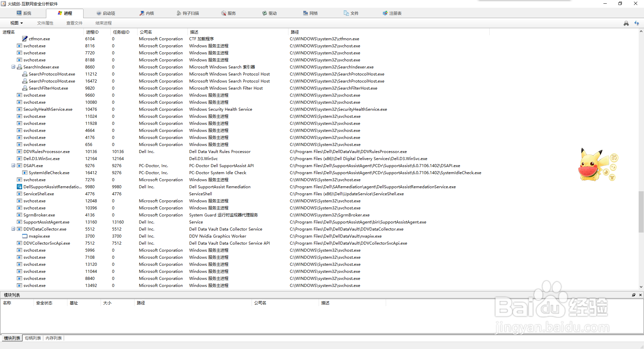This screenshot has height=349, width=644.
Task: Switch to the 驱动 tab
Action: (x=269, y=13)
